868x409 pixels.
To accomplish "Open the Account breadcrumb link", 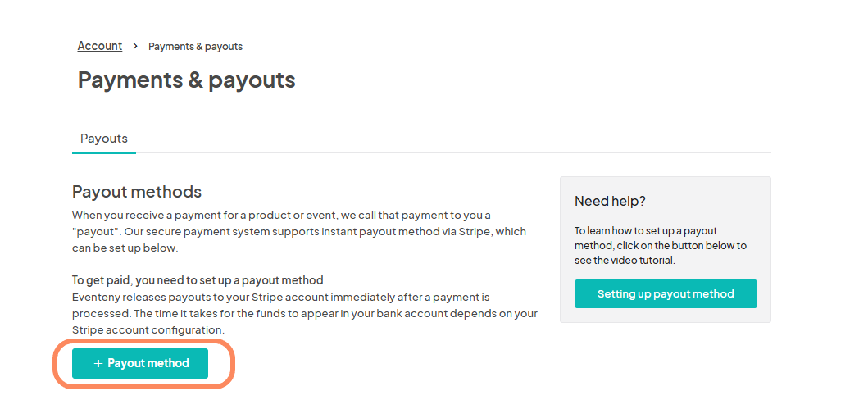I will point(100,46).
